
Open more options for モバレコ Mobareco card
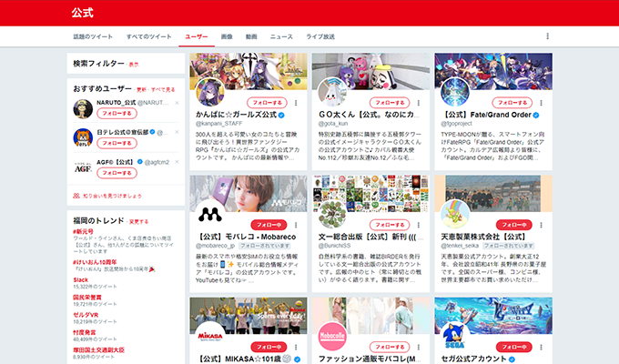296,225
